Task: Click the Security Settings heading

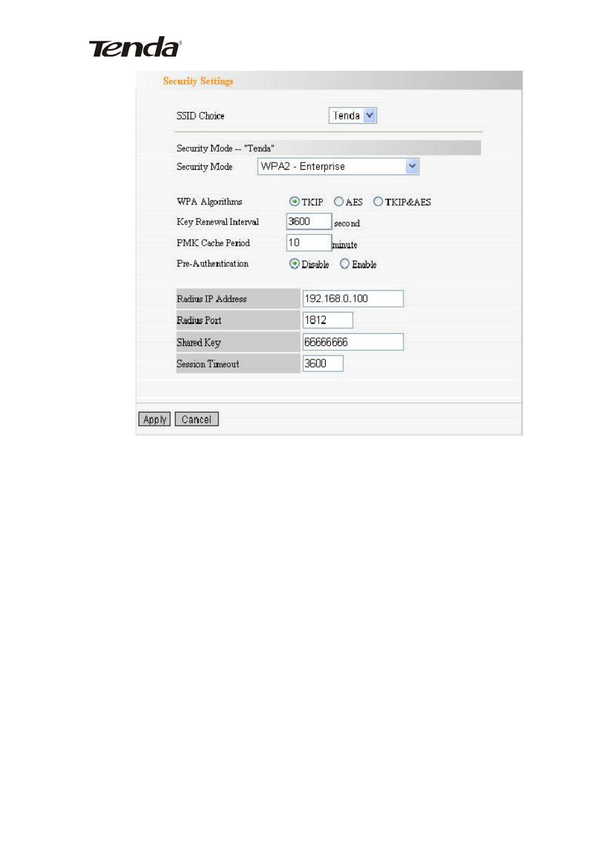Action: pos(198,81)
